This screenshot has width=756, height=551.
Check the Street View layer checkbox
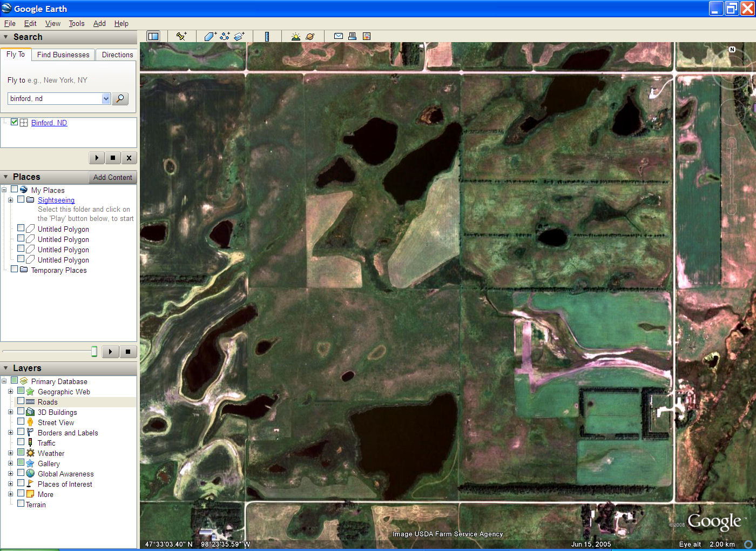(21, 422)
